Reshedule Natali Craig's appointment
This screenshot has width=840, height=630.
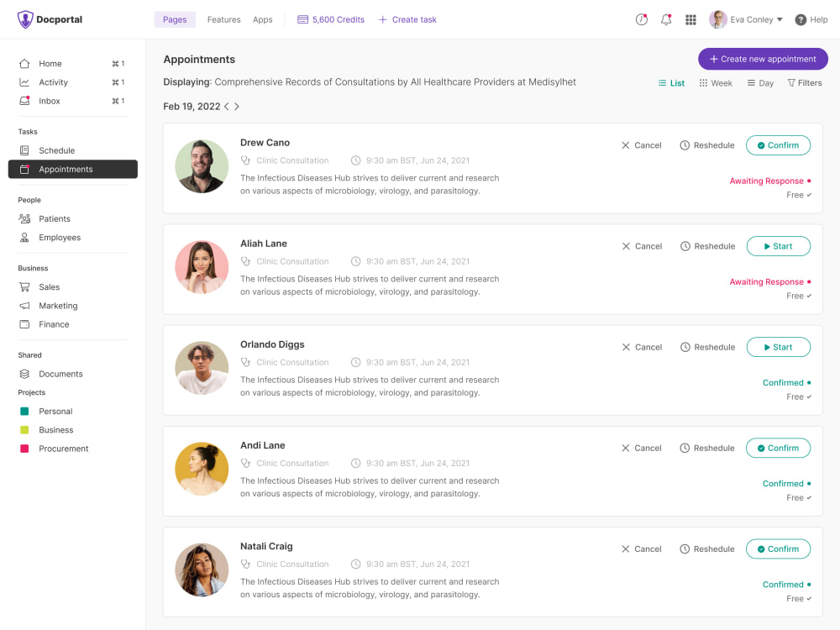click(x=707, y=549)
